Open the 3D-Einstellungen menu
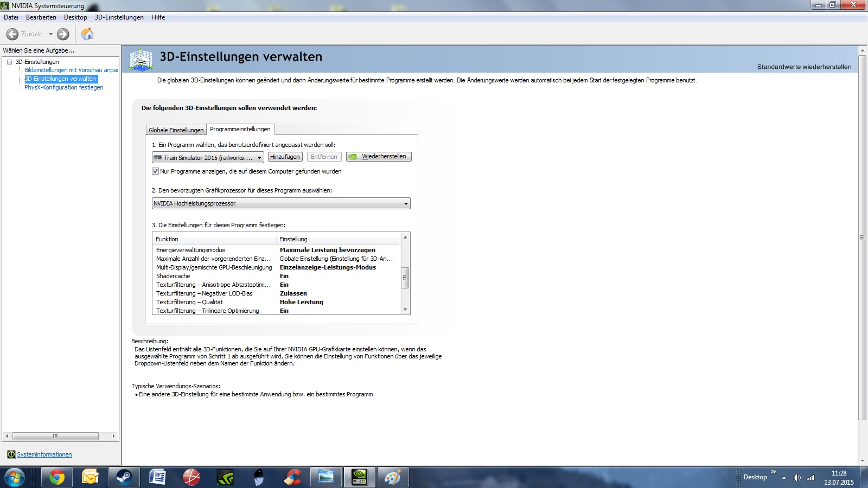Viewport: 868px width, 488px height. click(119, 17)
